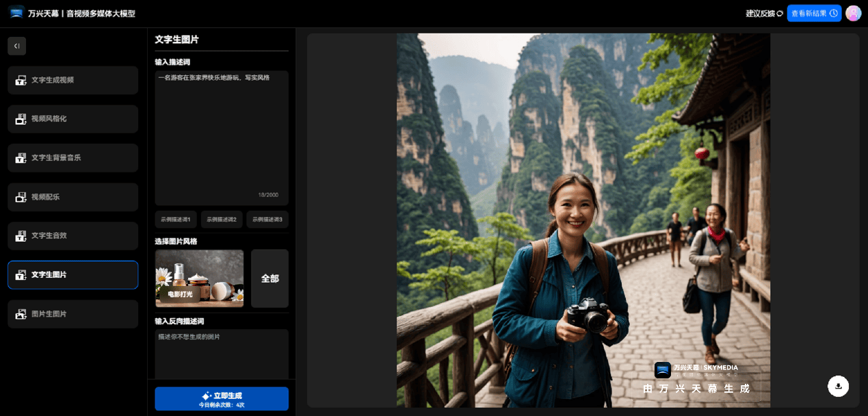
Task: Click the 立即生成 generate button
Action: point(222,399)
